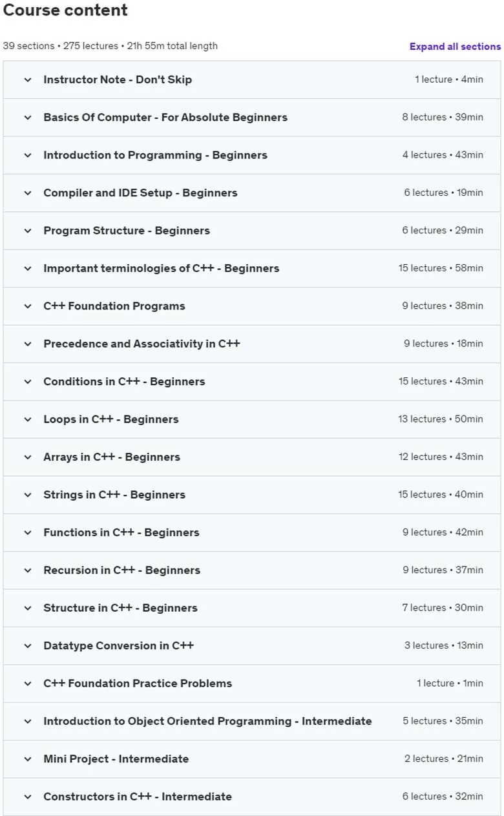Open Mini Project - Intermediate section
504x816 pixels.
252,759
